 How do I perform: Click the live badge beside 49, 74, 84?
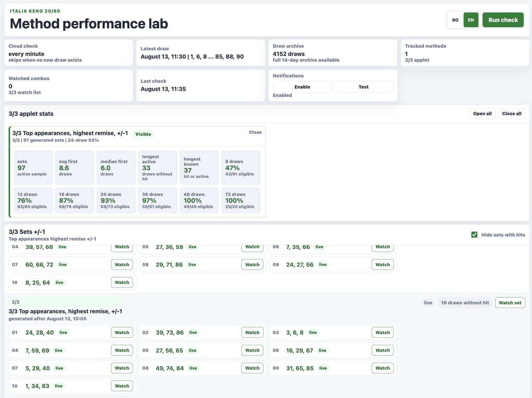pyautogui.click(x=193, y=368)
